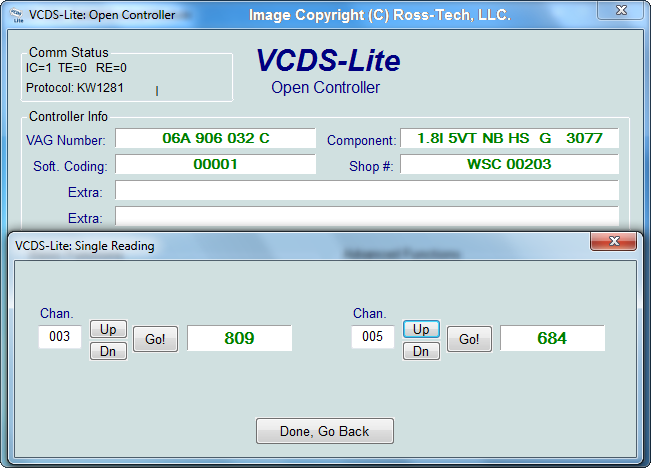
Task: Click the VCDS-Lite logo heading
Action: coord(328,60)
